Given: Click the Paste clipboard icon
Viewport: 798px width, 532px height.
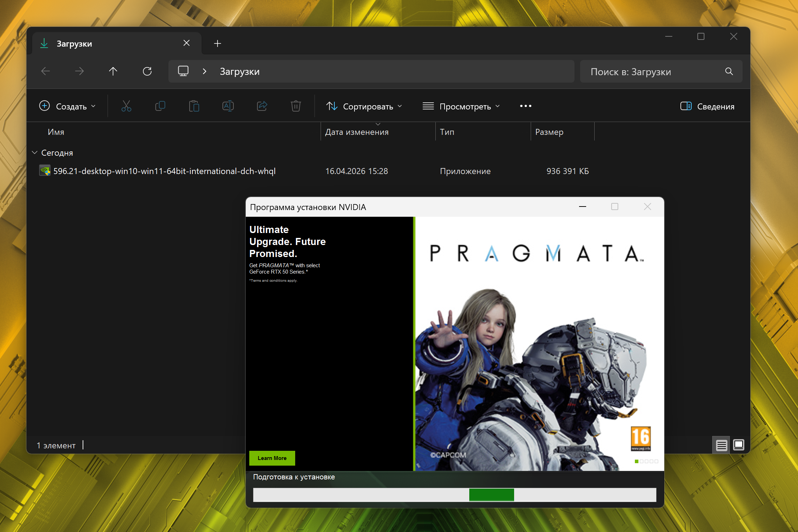Looking at the screenshot, I should 194,106.
